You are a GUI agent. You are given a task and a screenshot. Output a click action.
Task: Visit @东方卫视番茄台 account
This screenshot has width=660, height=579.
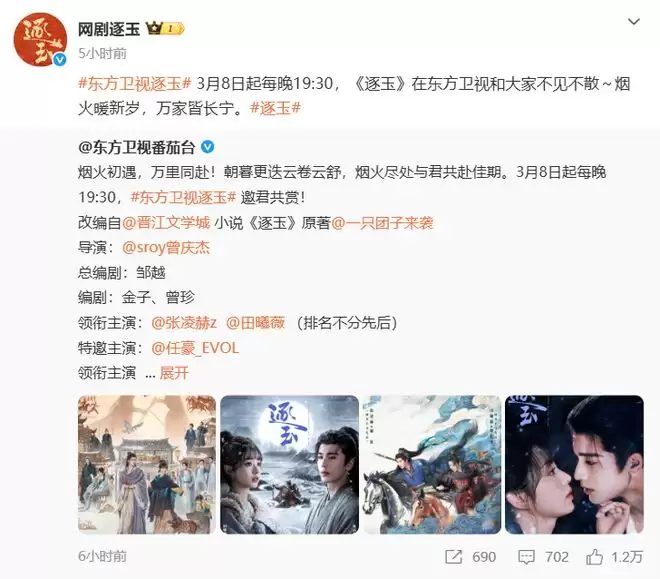point(137,147)
